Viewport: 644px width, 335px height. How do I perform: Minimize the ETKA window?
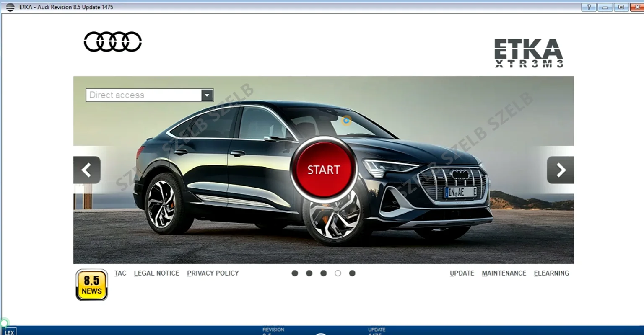pyautogui.click(x=605, y=7)
